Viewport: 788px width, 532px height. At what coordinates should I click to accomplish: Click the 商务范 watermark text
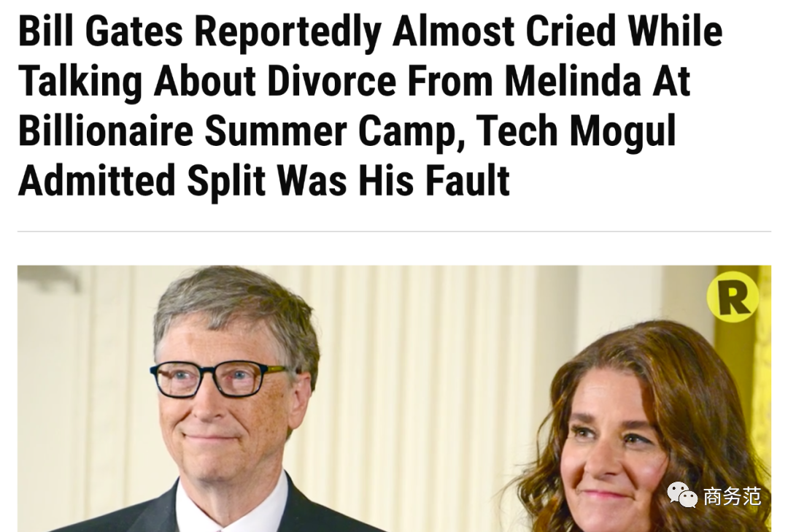pyautogui.click(x=732, y=496)
